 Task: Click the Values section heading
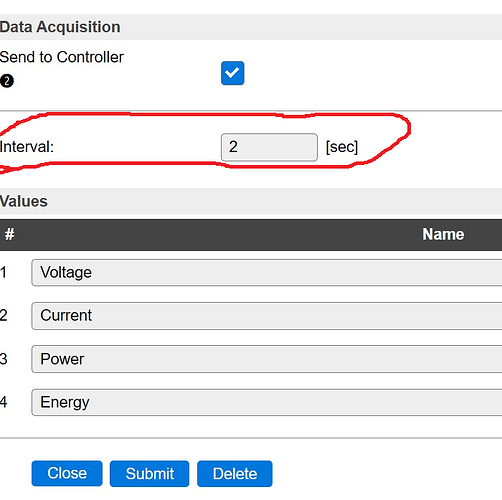[x=24, y=201]
